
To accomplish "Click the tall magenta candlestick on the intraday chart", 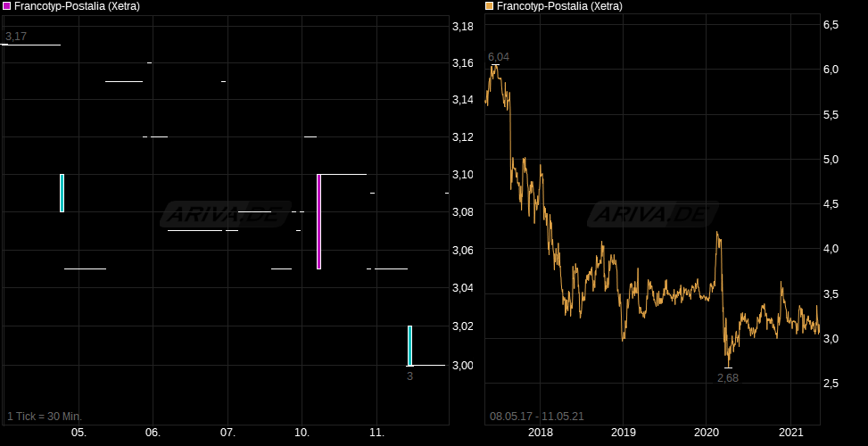I will pos(318,221).
